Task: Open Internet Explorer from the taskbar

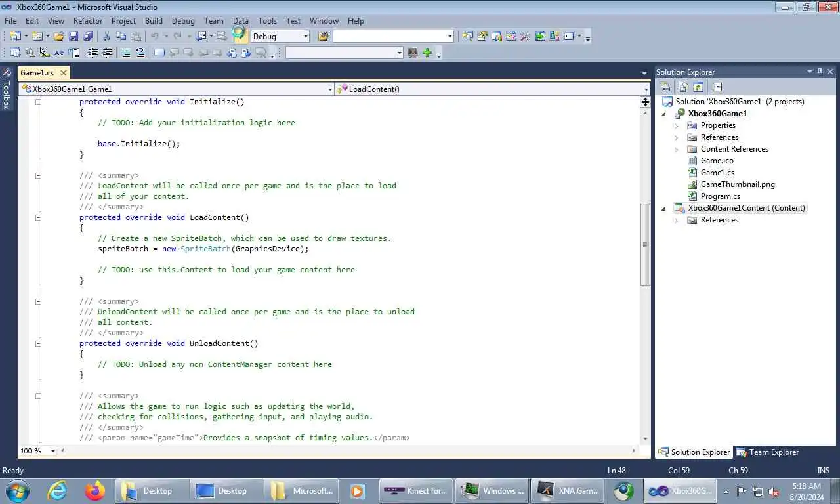Action: 58,490
